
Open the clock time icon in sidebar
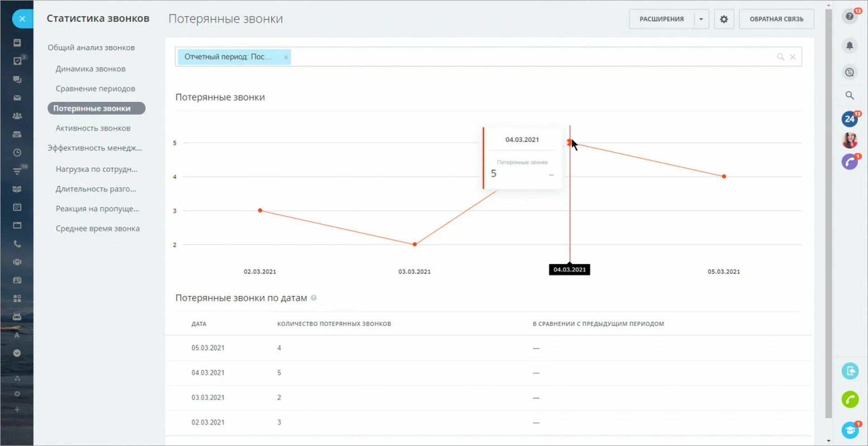17,152
